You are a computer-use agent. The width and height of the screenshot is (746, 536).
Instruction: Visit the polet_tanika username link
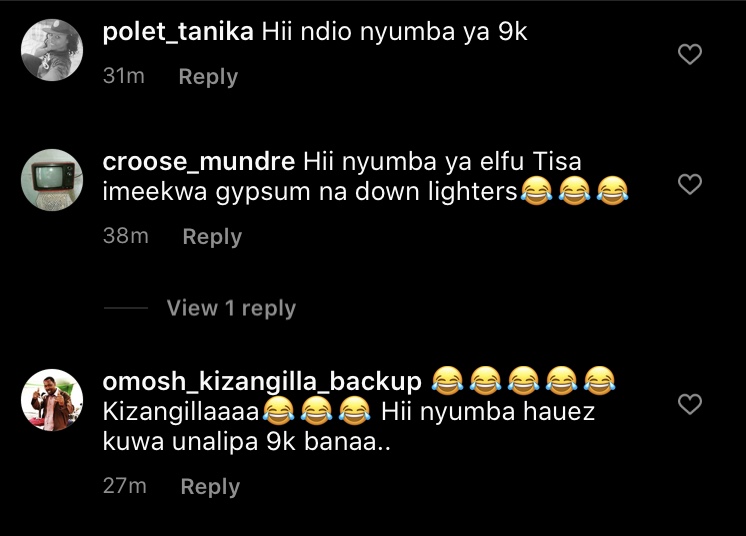click(x=178, y=32)
